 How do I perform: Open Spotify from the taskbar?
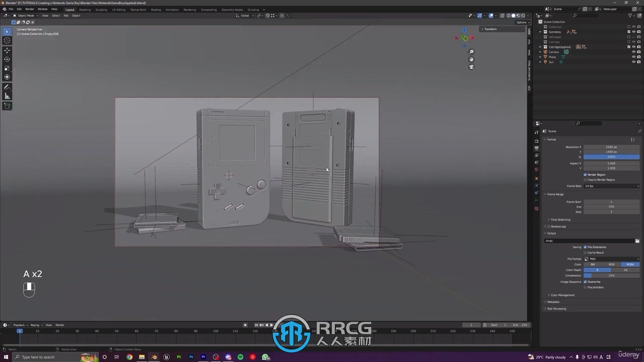pos(240,357)
